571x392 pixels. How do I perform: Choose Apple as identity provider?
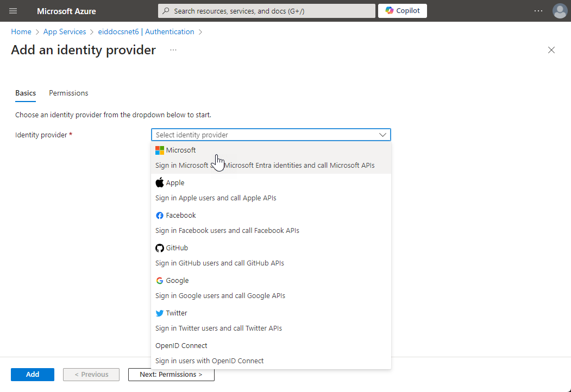pos(271,190)
